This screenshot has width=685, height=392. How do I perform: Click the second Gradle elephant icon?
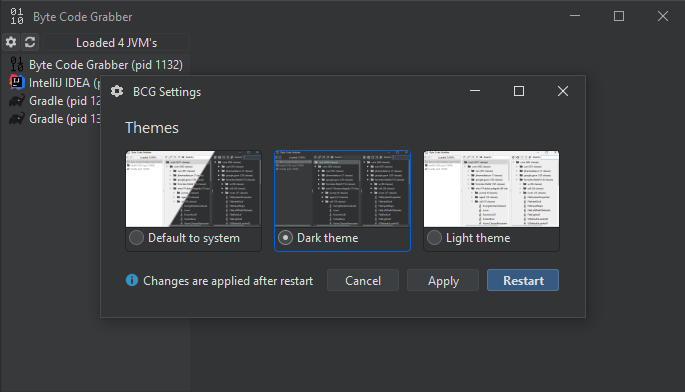tap(17, 119)
